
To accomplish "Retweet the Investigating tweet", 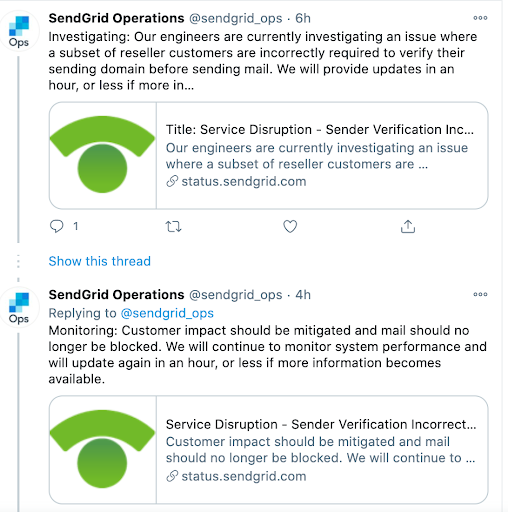I will tap(173, 227).
